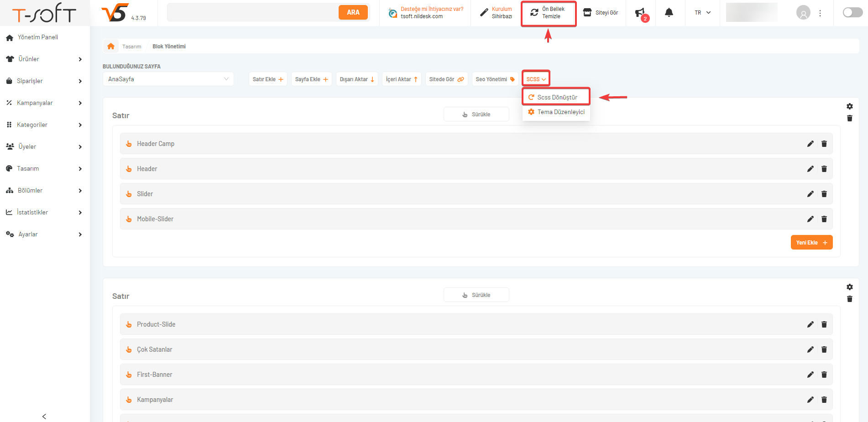Click the user avatar icon
The image size is (868, 422).
[803, 12]
